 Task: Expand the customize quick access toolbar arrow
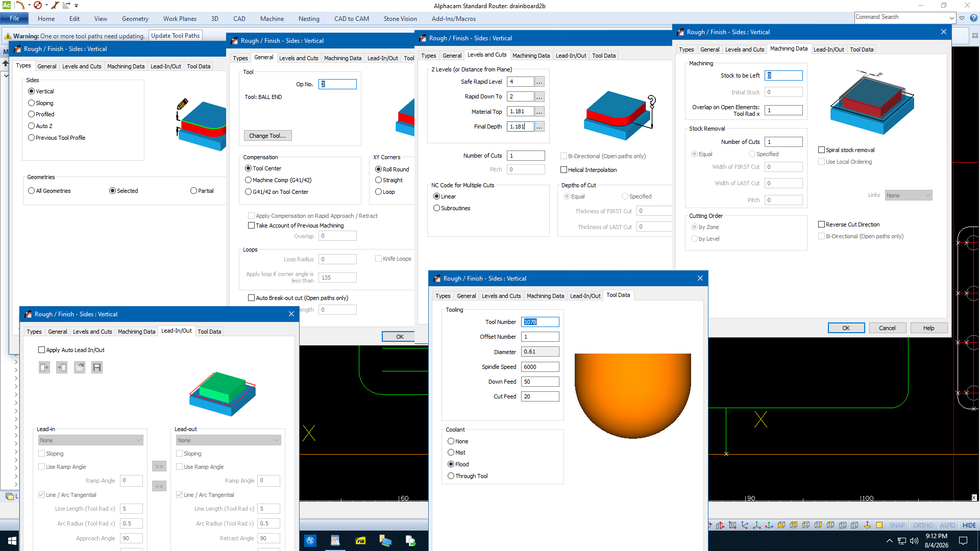[77, 6]
